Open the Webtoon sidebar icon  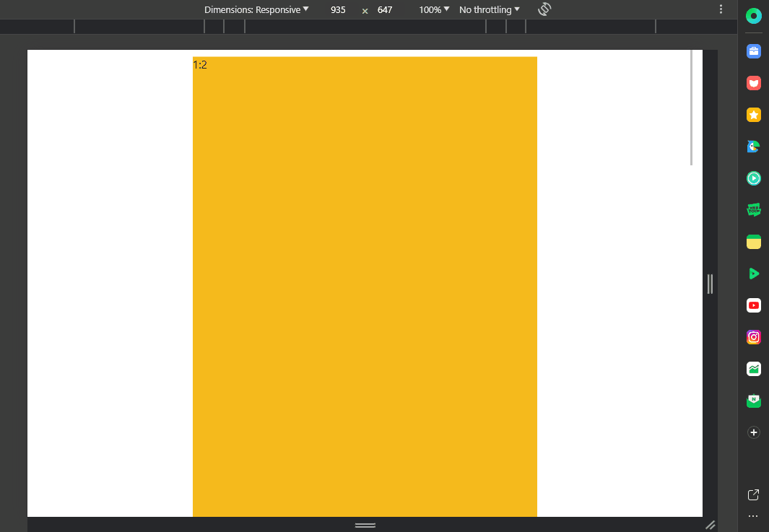pyautogui.click(x=753, y=210)
